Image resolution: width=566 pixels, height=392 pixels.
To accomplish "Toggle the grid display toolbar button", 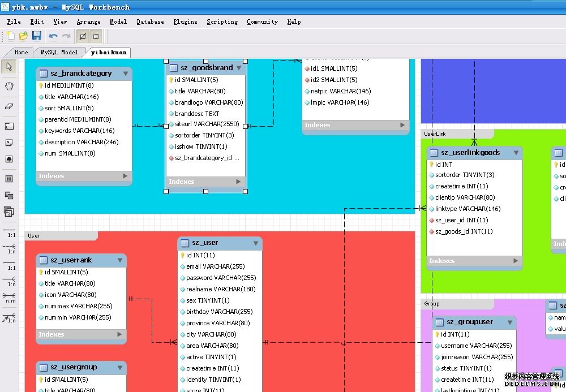I will click(x=83, y=36).
